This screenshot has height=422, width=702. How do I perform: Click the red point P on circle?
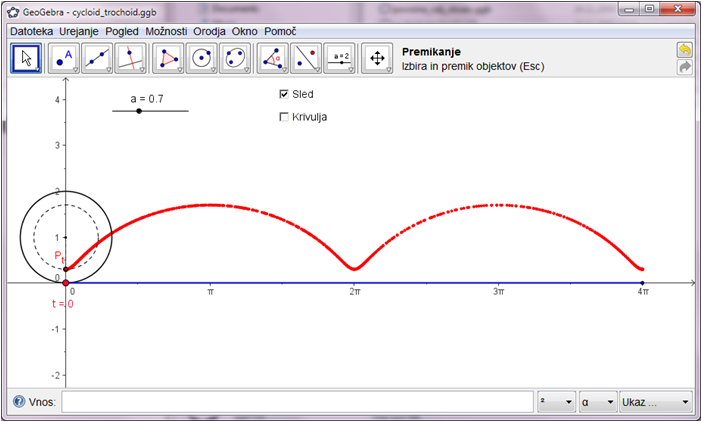pyautogui.click(x=66, y=269)
